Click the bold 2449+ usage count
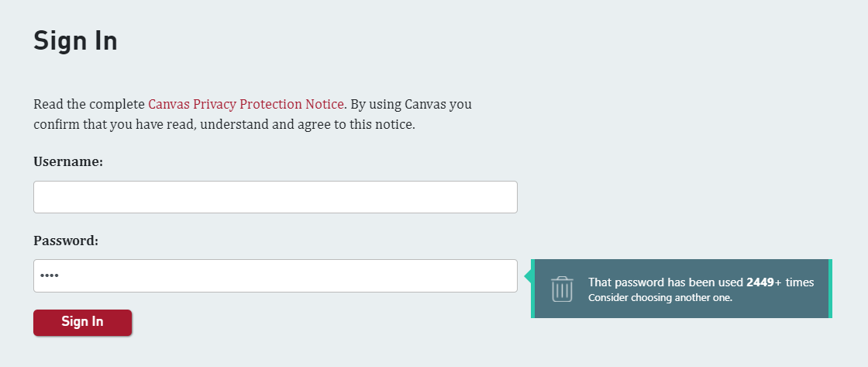 pyautogui.click(x=764, y=282)
